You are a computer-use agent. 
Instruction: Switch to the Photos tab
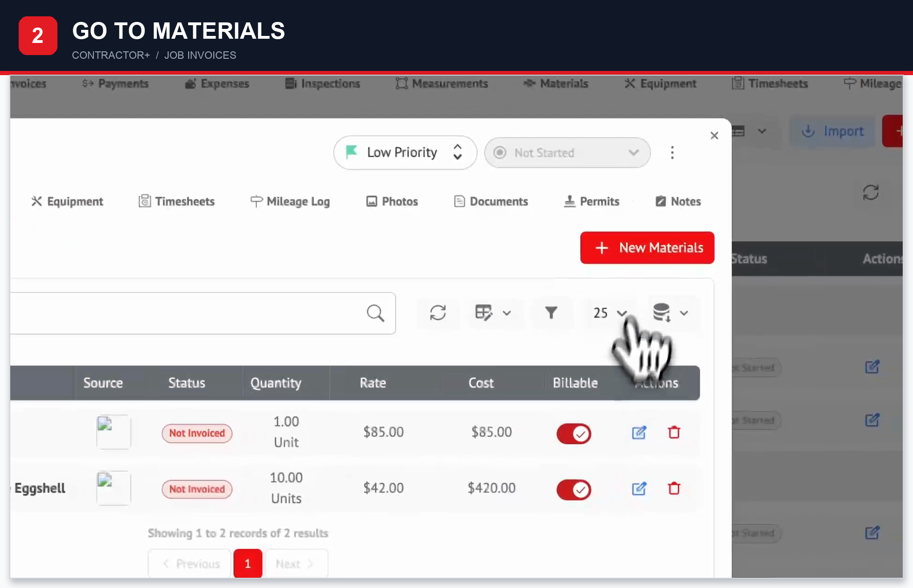click(x=392, y=201)
